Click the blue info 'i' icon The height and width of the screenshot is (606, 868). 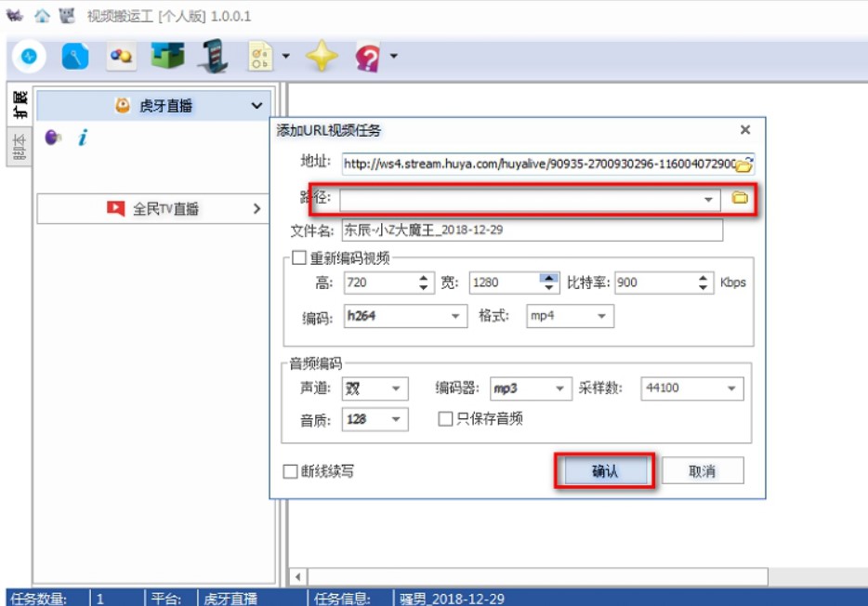[83, 138]
